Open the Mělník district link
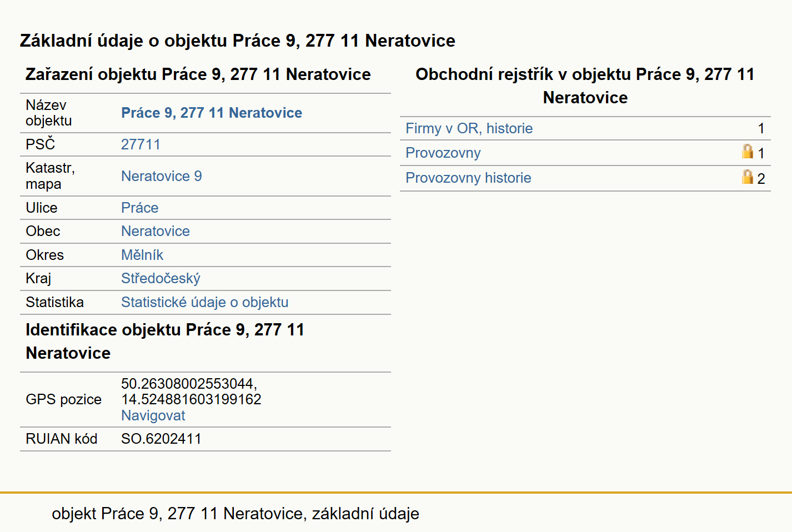The height and width of the screenshot is (532, 792). click(142, 255)
